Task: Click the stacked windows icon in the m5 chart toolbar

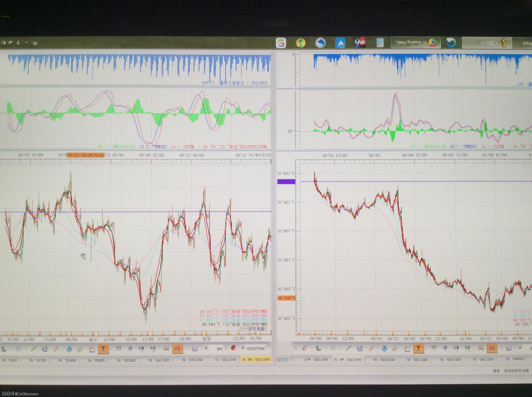Action: [360, 348]
